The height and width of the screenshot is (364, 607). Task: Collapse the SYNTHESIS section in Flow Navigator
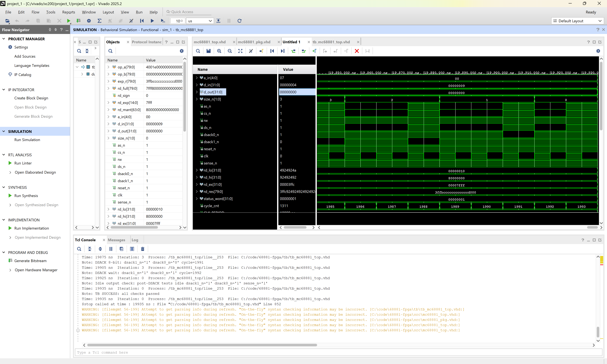point(4,187)
